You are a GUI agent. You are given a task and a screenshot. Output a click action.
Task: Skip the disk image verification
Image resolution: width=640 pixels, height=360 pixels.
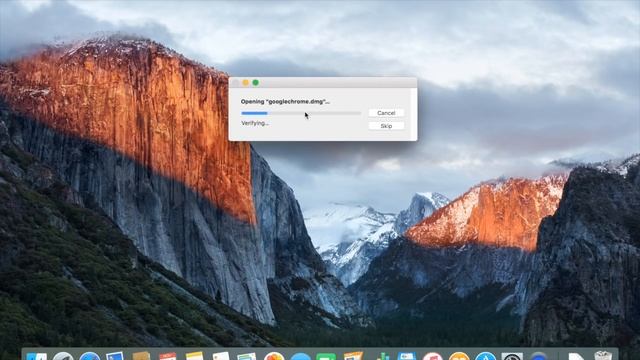click(386, 126)
